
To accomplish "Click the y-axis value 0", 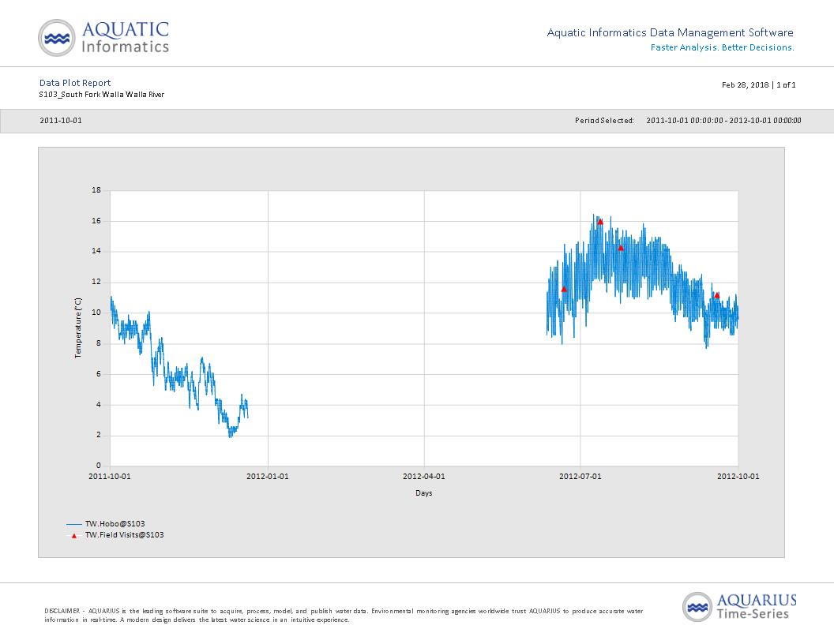I will 99,466.
